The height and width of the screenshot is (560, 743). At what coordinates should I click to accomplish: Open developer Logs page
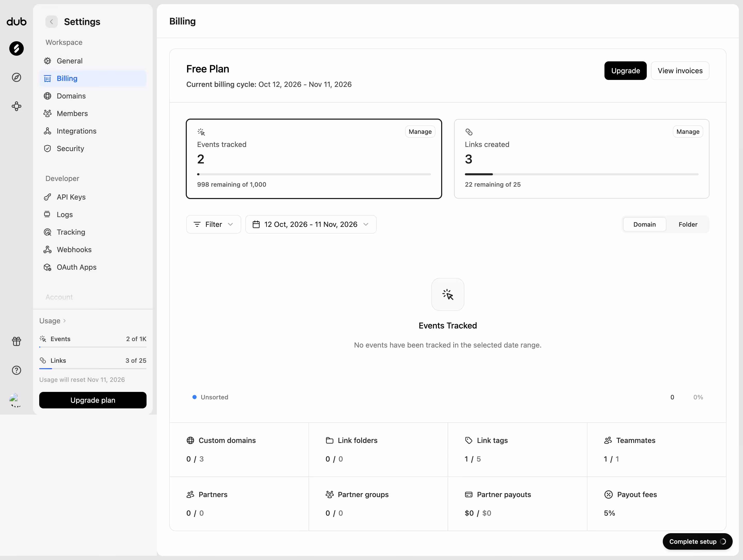93,215
